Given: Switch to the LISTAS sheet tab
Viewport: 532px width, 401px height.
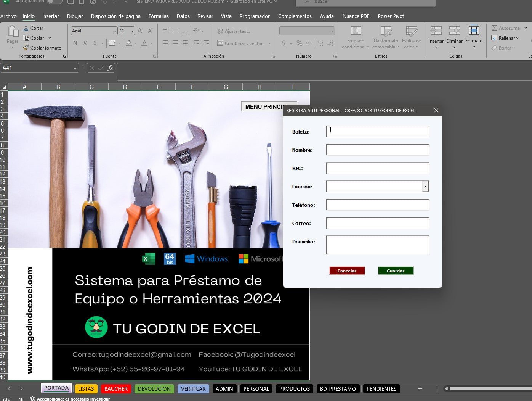Looking at the screenshot, I should click(86, 389).
